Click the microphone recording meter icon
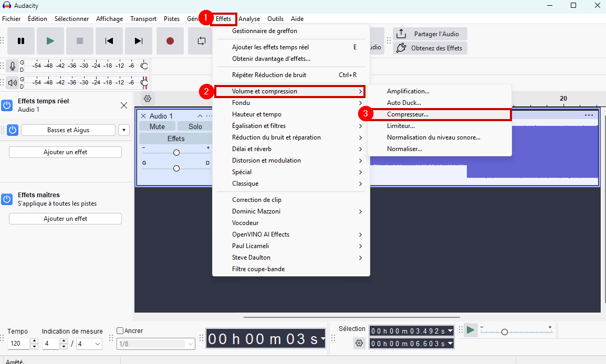The width and height of the screenshot is (606, 364). point(13,66)
